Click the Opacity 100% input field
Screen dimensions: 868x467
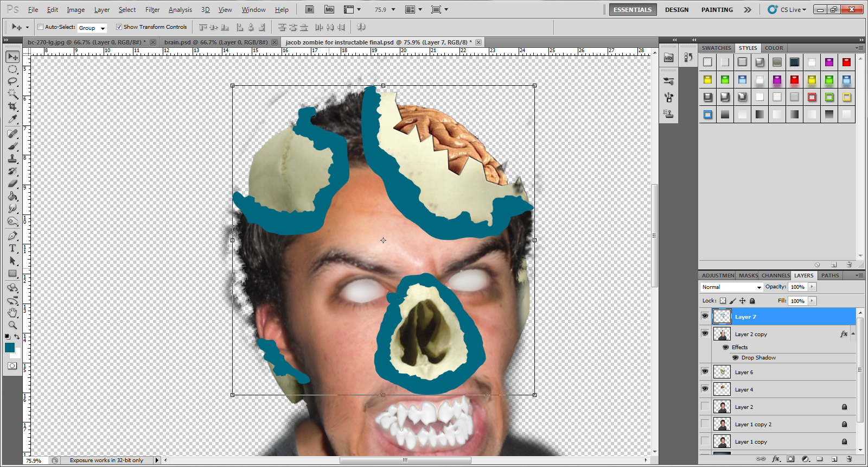tap(798, 287)
